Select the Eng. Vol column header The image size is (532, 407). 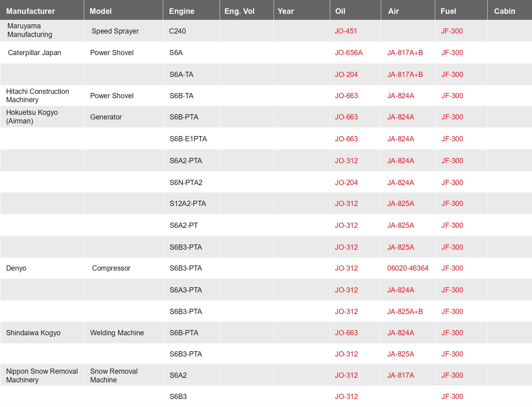click(239, 11)
